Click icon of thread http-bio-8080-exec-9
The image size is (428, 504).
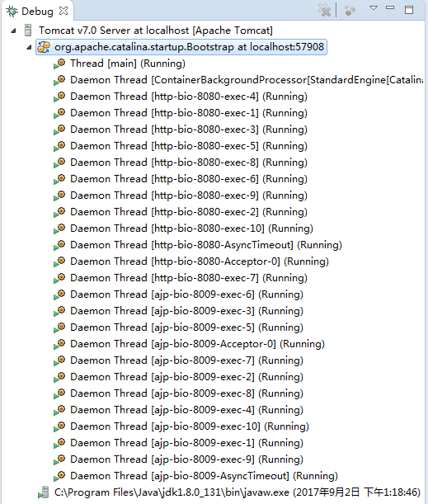tap(59, 195)
